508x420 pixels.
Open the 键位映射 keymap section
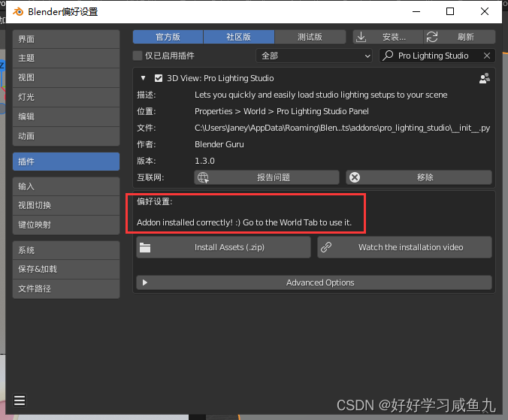tap(66, 225)
